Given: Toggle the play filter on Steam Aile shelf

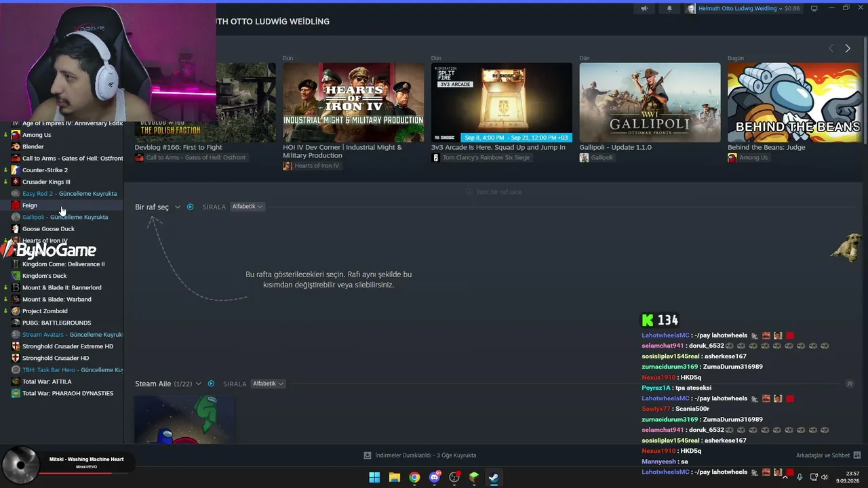Looking at the screenshot, I should [x=211, y=384].
